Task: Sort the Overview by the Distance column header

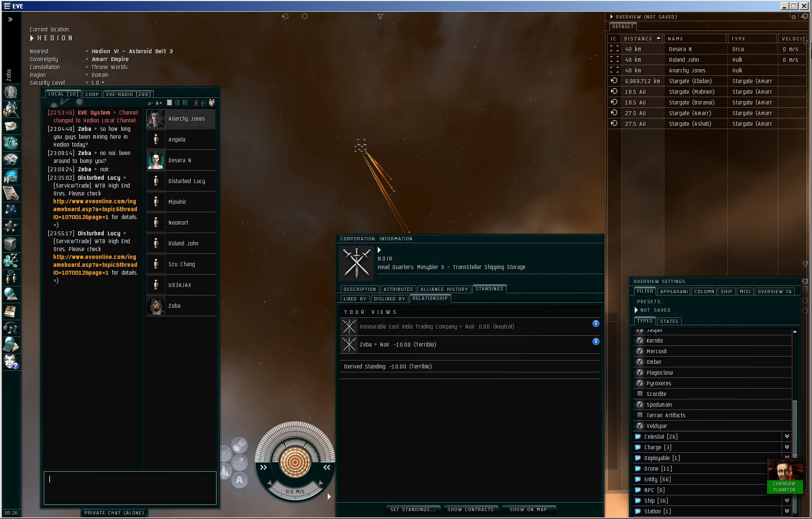Action: click(642, 39)
